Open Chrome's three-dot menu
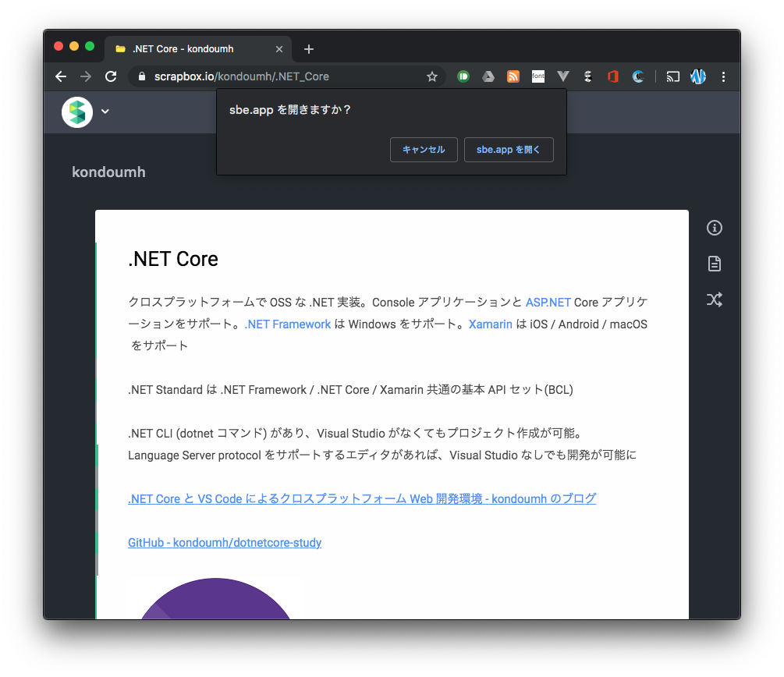Image resolution: width=784 pixels, height=677 pixels. pyautogui.click(x=723, y=76)
